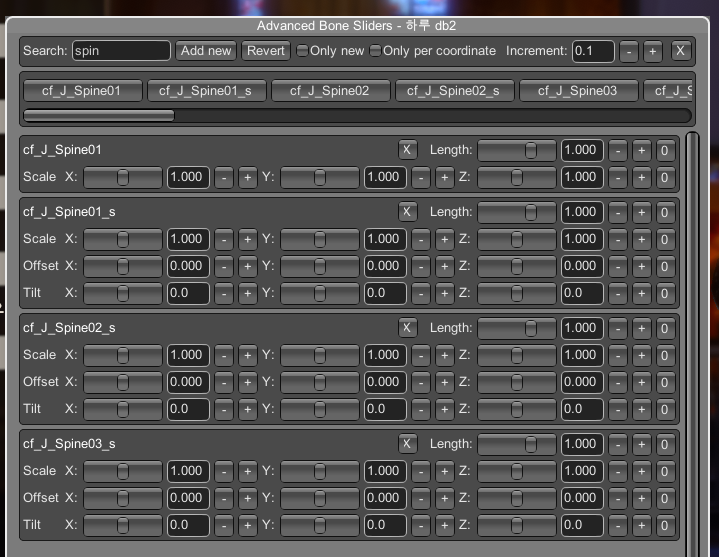
Task: Adjust cf_J_Spine02_s Length slider
Action: [x=517, y=328]
